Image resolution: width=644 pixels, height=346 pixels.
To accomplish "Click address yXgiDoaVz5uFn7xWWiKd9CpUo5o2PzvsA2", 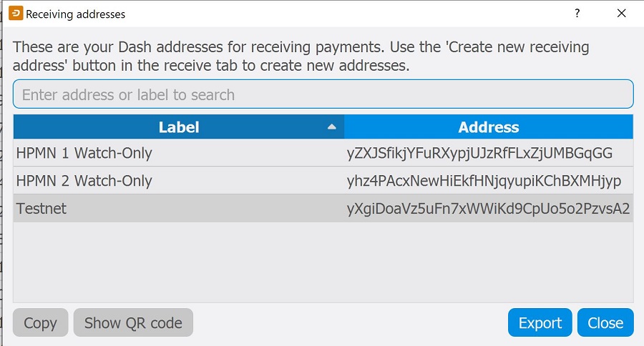I will [x=488, y=209].
